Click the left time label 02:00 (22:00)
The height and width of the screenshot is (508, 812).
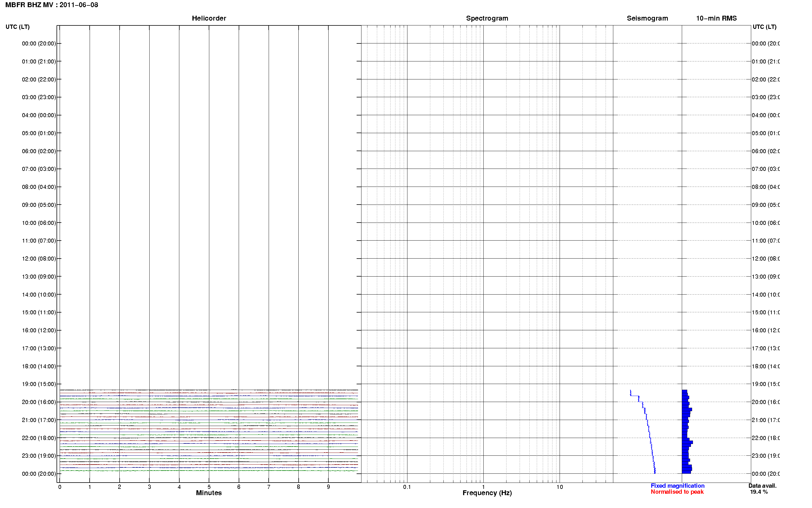[39, 80]
